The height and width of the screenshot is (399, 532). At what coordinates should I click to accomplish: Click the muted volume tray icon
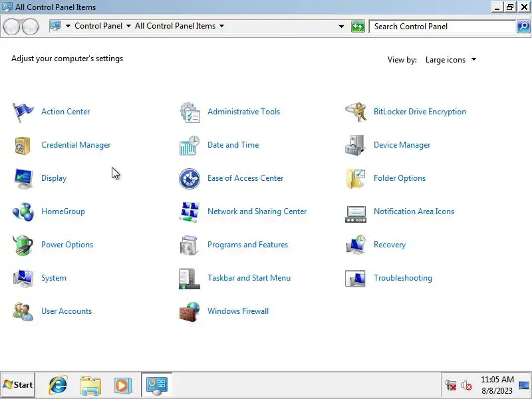tap(467, 385)
